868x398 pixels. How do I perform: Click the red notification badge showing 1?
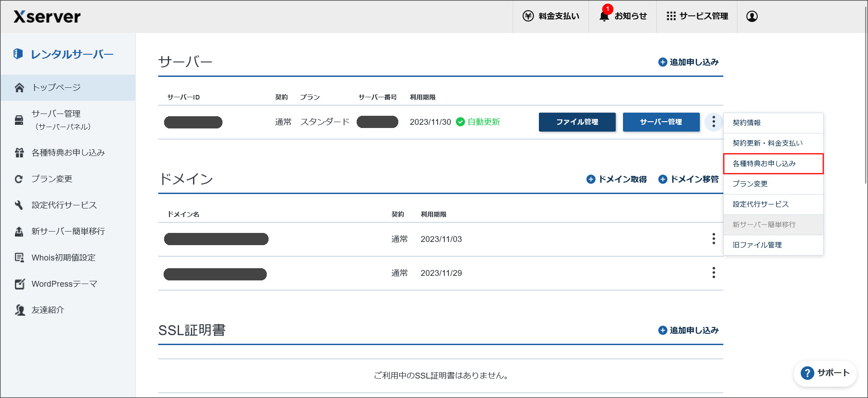point(608,9)
